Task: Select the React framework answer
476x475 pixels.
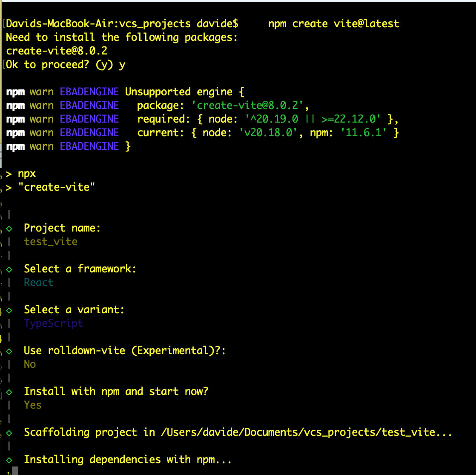Action: coord(39,282)
